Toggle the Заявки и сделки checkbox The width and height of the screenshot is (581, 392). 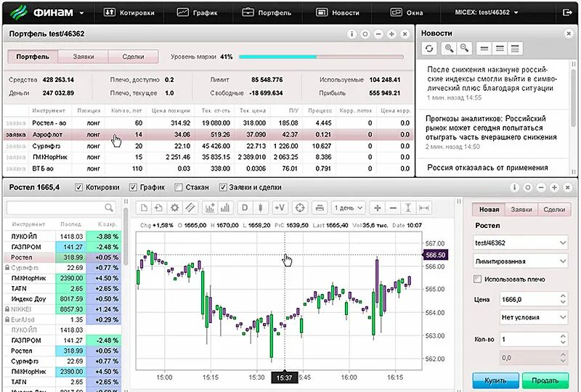(x=222, y=187)
